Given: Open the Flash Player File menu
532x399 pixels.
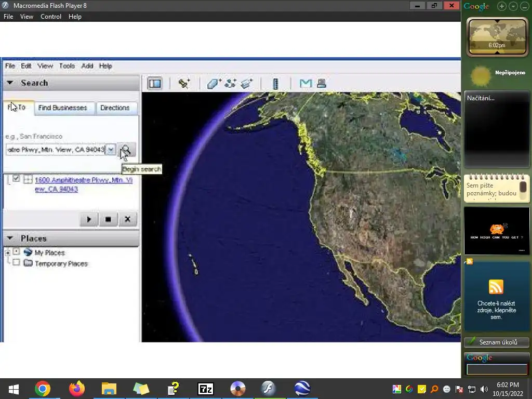Looking at the screenshot, I should [x=8, y=17].
